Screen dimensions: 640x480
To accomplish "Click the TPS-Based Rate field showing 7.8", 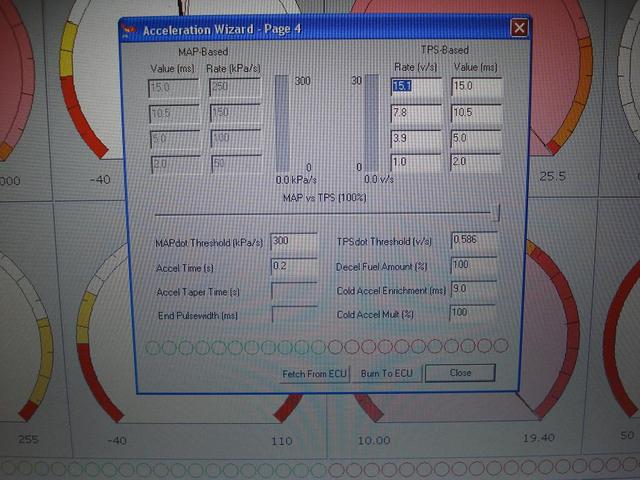I will click(x=416, y=113).
